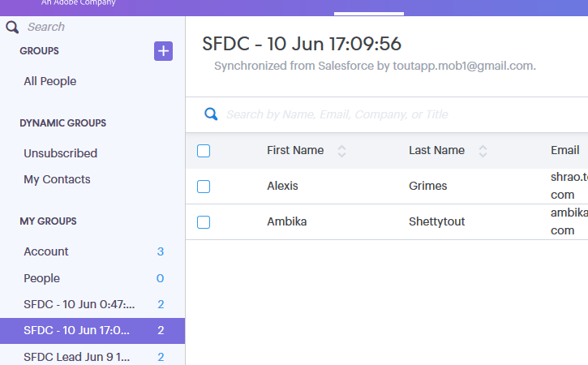
Task: Click Search by Name, Email, Company field
Action: (x=405, y=114)
